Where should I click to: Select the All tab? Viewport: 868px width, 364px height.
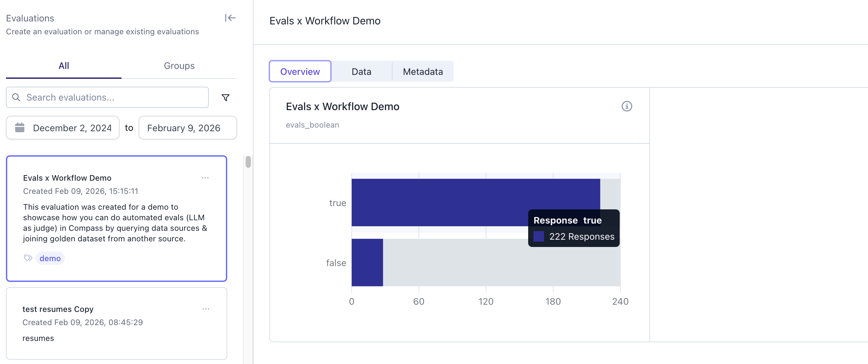64,66
